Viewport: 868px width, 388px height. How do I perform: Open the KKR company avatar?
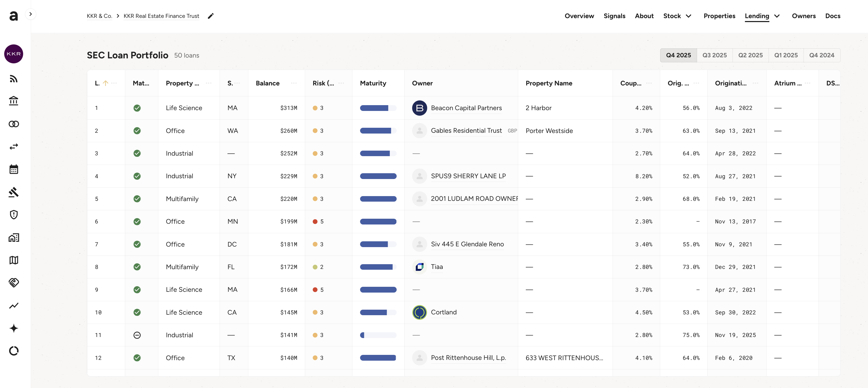(13, 54)
